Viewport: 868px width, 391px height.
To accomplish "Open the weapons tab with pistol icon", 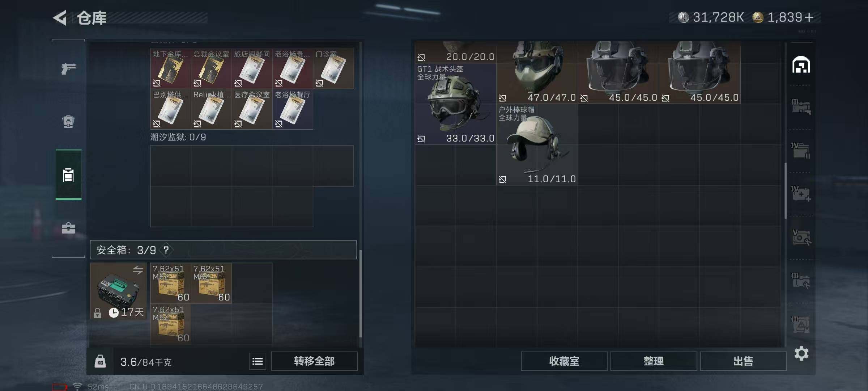I will (x=68, y=68).
